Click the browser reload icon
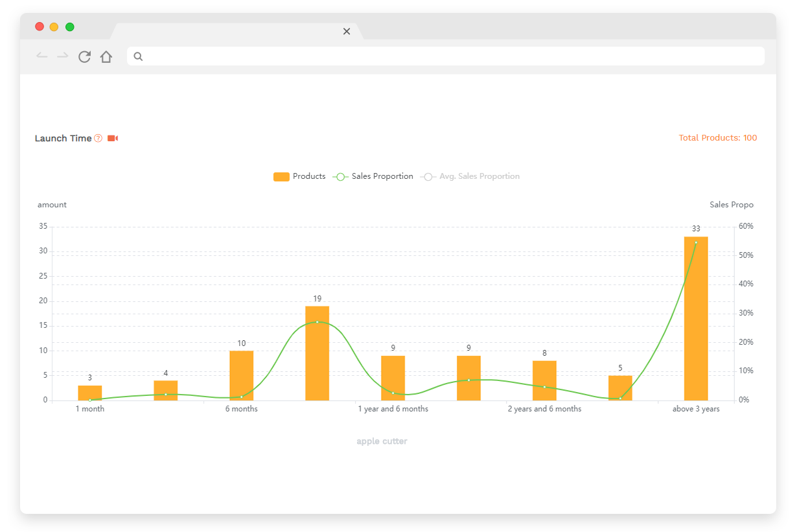Screen dimensions: 797x532 (84, 56)
